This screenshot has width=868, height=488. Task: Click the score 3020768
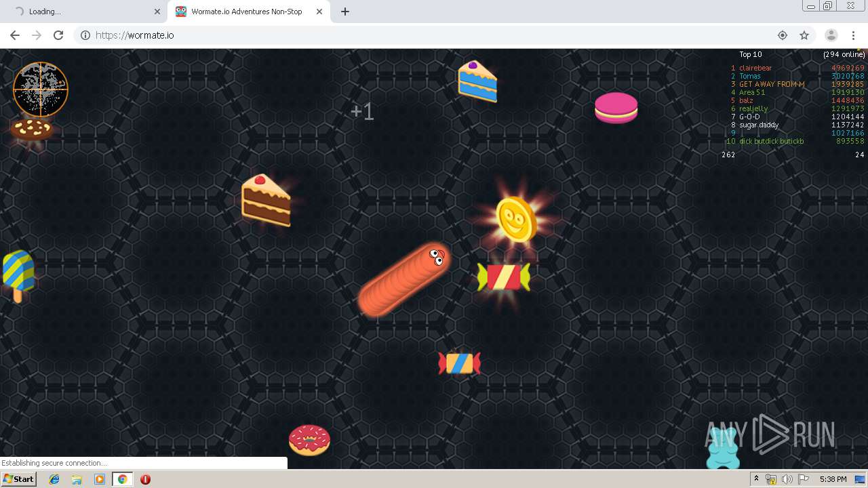click(848, 76)
